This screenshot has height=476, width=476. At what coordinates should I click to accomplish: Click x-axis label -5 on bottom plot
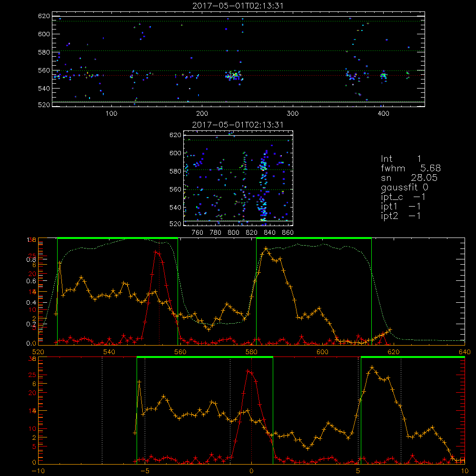click(145, 471)
